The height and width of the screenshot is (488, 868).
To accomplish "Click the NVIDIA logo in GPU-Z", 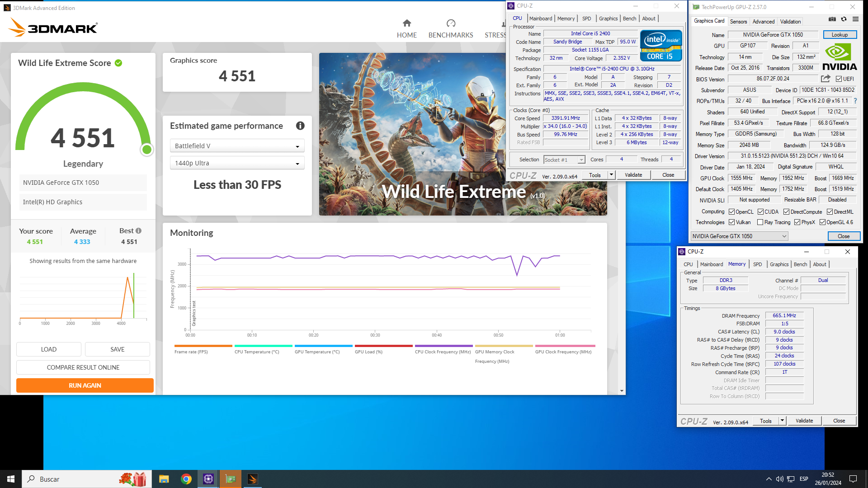I will tap(840, 57).
